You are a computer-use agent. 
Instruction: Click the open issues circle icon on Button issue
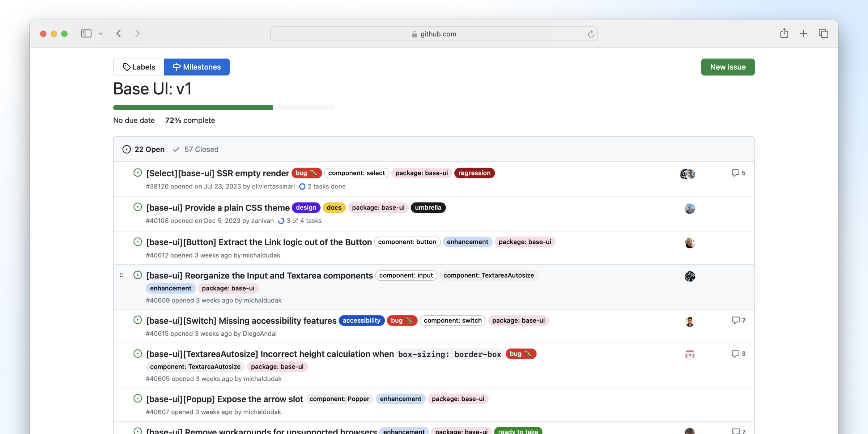(137, 242)
